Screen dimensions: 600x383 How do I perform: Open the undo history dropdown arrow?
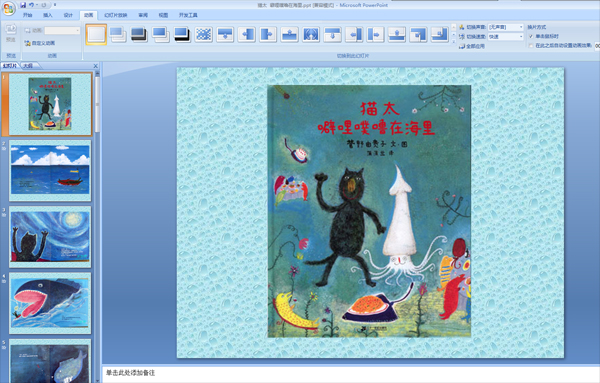click(37, 5)
